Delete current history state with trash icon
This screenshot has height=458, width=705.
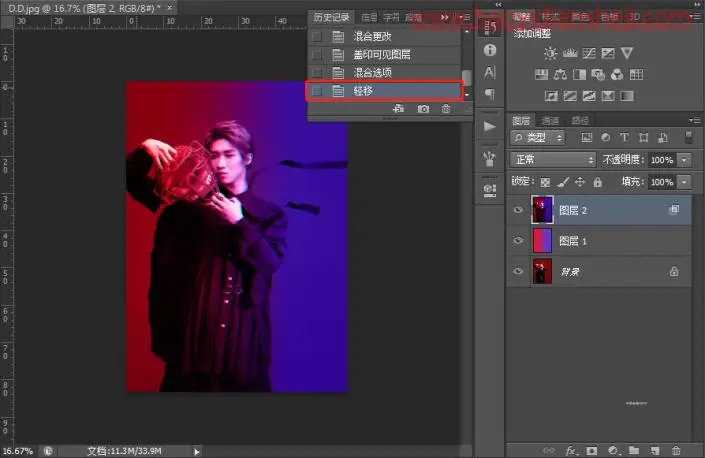pos(446,109)
